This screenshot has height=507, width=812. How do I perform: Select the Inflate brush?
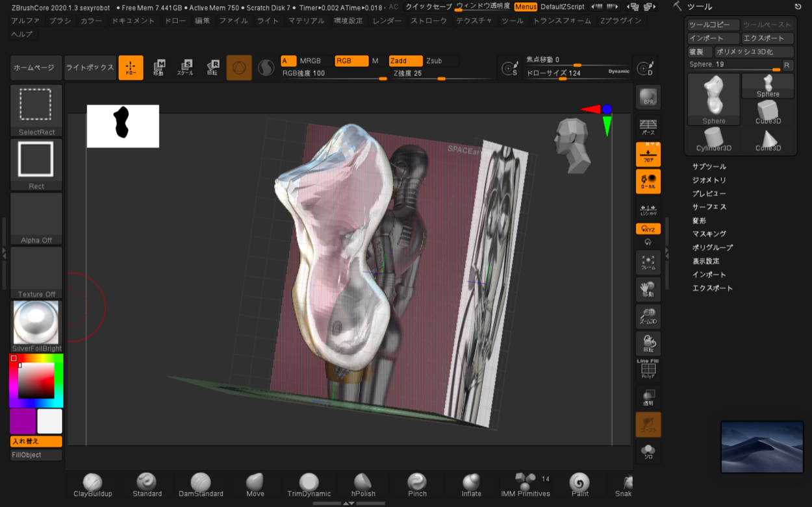click(x=471, y=484)
